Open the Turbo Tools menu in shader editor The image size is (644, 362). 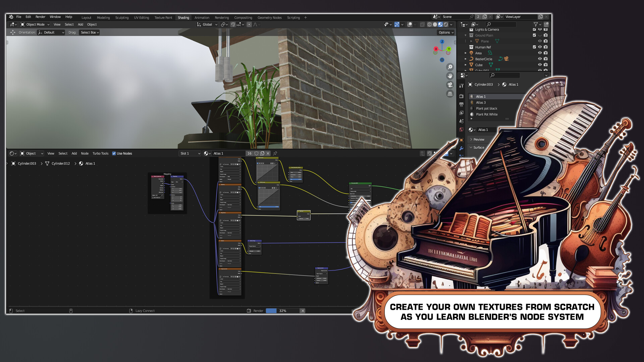coord(100,153)
